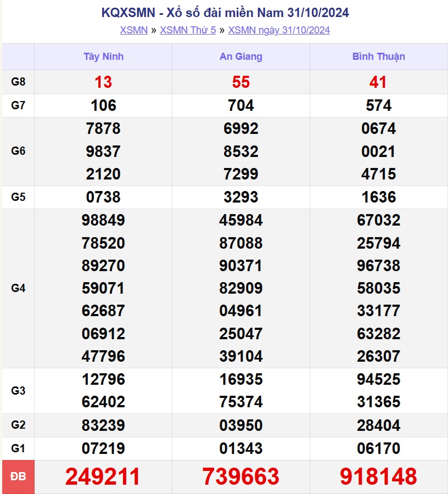Select the G4 row label

18,288
